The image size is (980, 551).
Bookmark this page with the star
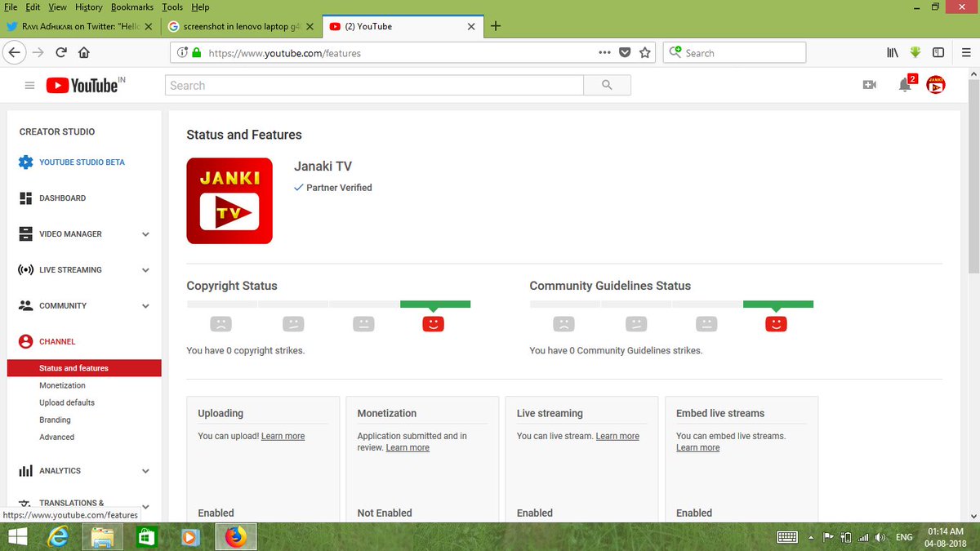(x=645, y=52)
